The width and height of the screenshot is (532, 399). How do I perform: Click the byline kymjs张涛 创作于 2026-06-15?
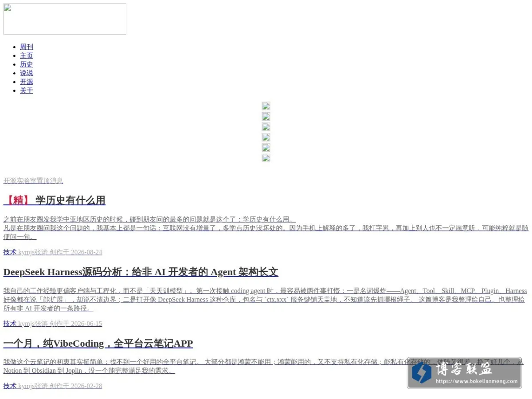[60, 324]
